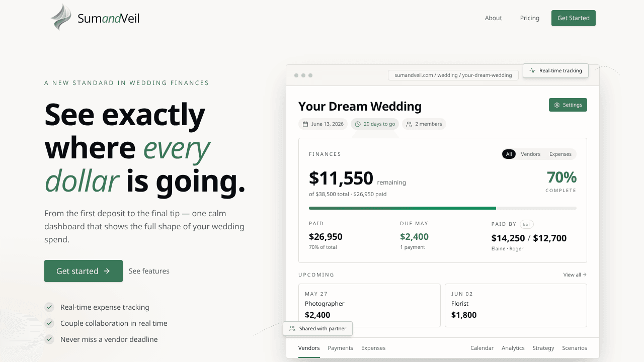
Task: Select the Vendors filter in Finances
Action: tap(531, 154)
